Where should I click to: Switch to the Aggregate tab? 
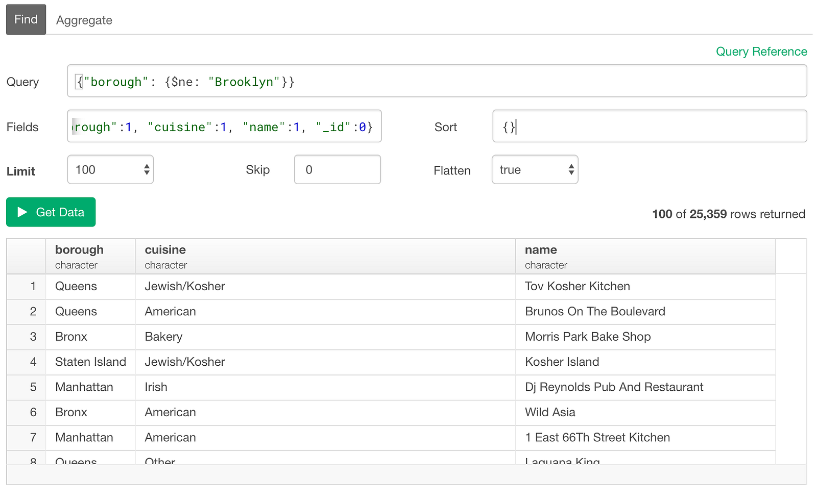pyautogui.click(x=84, y=20)
